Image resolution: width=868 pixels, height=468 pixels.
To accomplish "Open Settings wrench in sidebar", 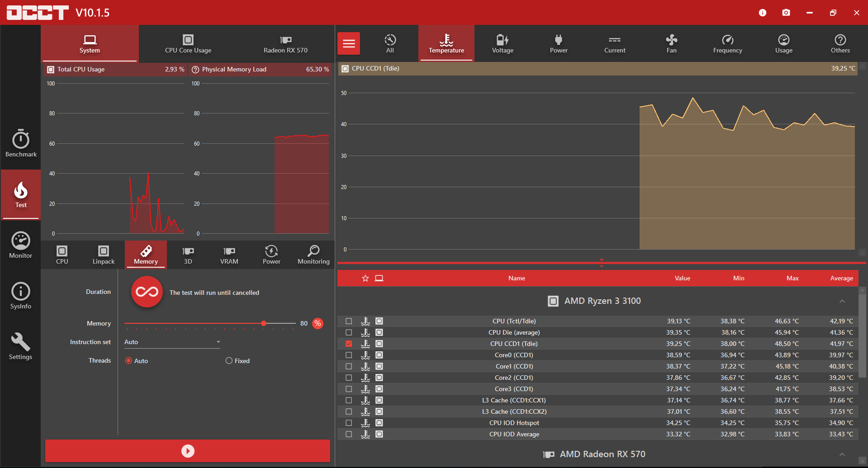I will click(x=21, y=346).
